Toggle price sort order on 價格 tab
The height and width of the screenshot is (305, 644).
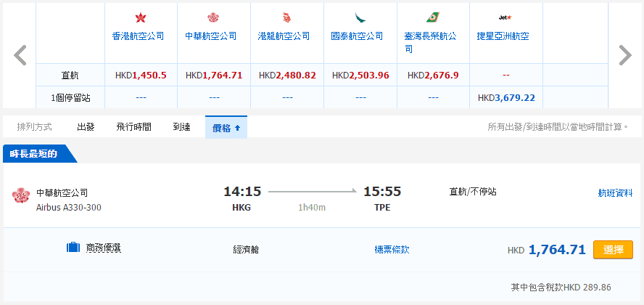point(226,127)
